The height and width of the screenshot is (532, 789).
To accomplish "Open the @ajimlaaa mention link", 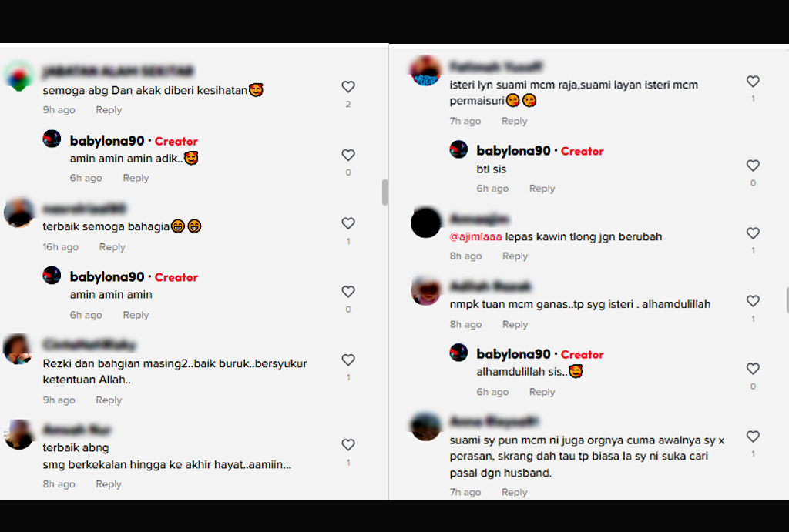I will pos(475,237).
